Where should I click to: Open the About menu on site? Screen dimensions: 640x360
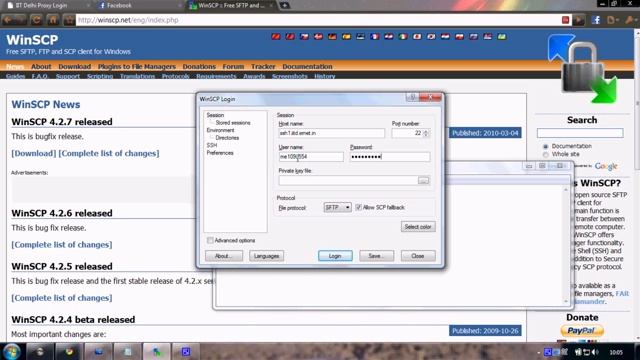pos(41,66)
